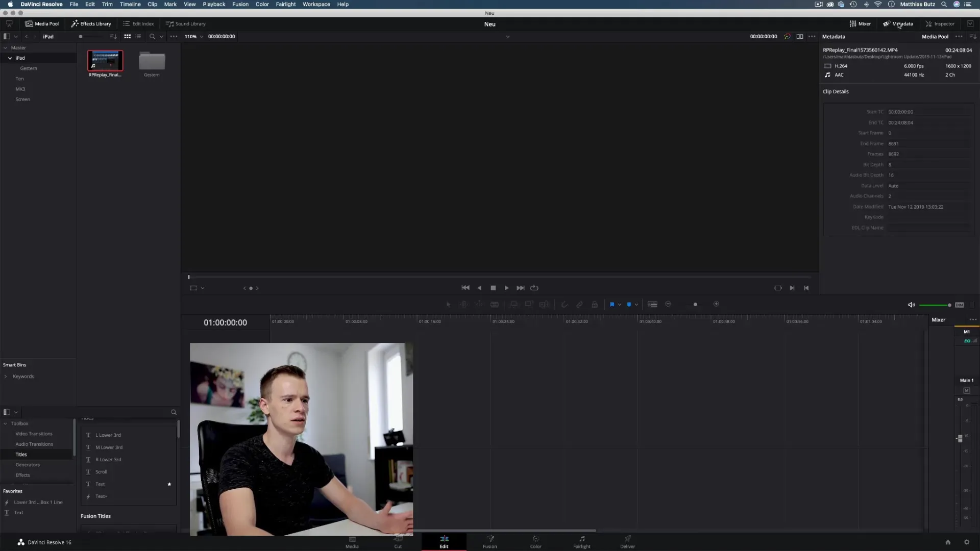Click project settings gear icon
This screenshot has height=551, width=980.
point(966,542)
